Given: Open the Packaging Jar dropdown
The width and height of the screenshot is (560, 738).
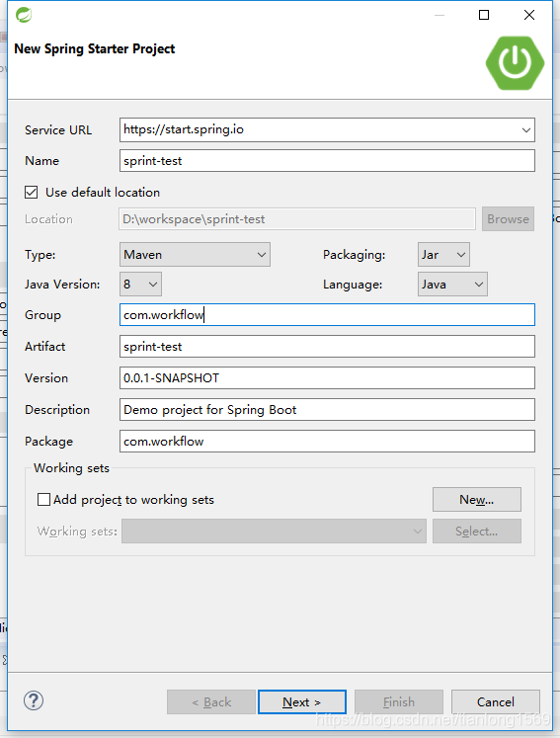Looking at the screenshot, I should coord(443,255).
